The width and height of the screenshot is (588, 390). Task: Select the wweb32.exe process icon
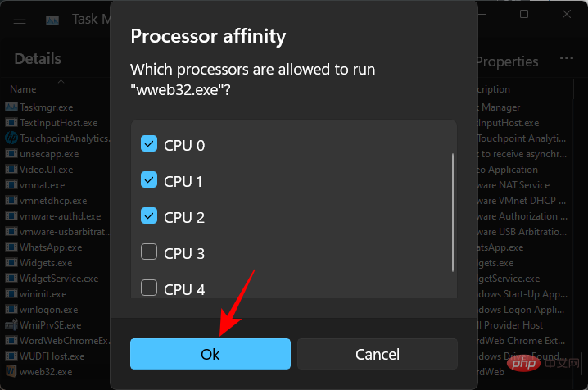tap(11, 372)
